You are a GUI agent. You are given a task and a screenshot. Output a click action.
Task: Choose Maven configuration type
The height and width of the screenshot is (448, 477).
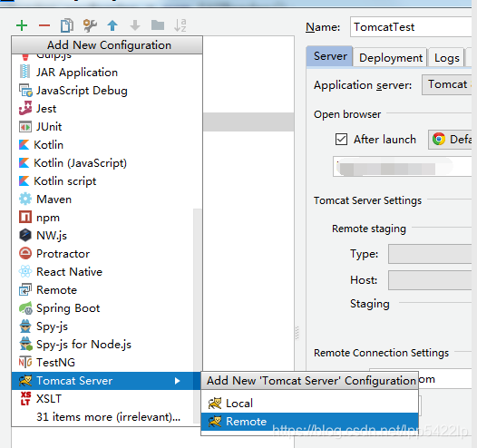click(x=107, y=200)
